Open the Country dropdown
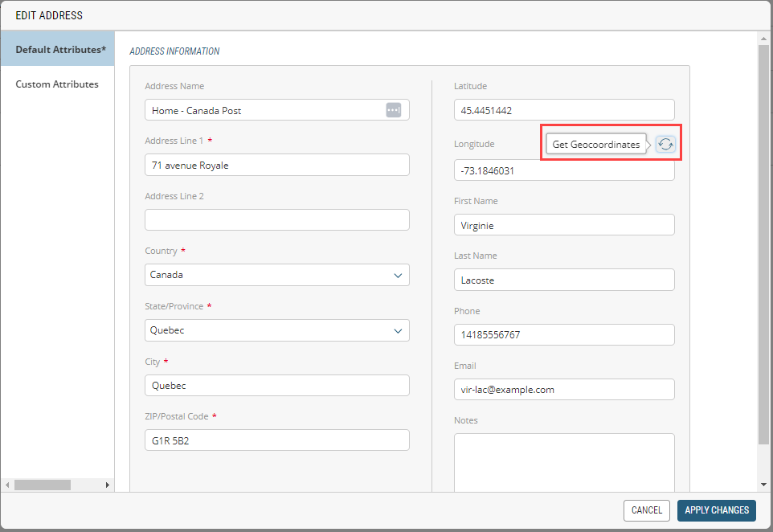The width and height of the screenshot is (773, 532). 276,275
